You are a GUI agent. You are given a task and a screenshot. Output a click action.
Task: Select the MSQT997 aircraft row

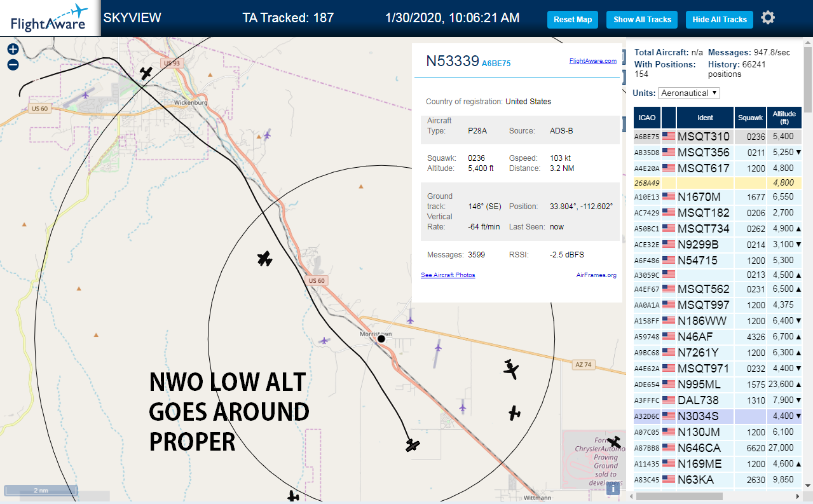coord(718,305)
